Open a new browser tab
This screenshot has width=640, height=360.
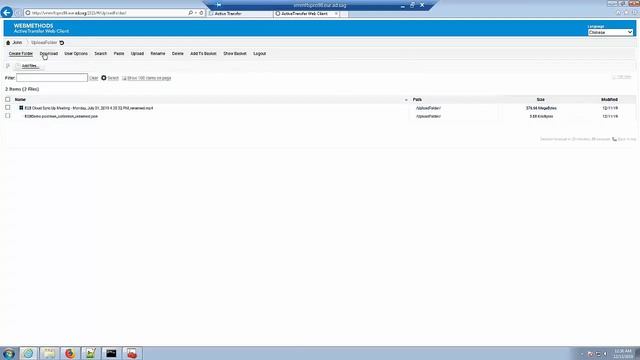click(344, 13)
